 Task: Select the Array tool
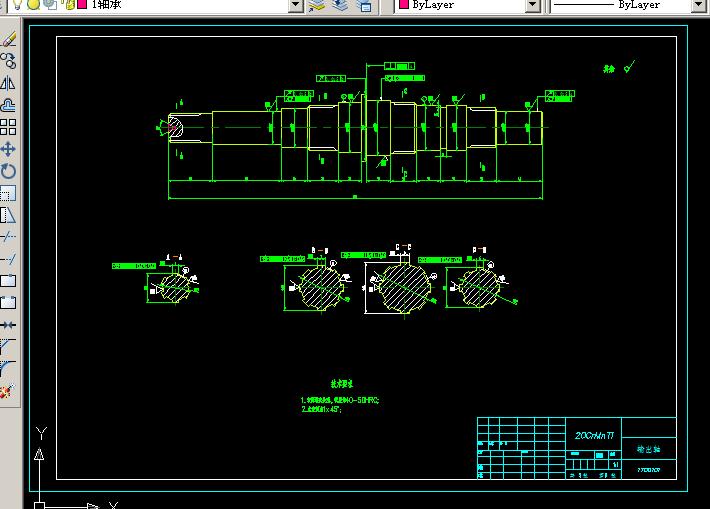tap(8, 127)
